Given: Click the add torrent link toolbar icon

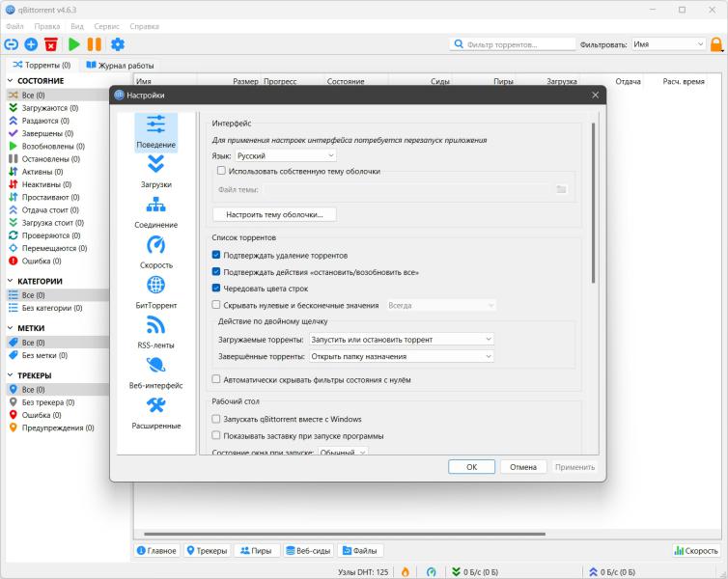Looking at the screenshot, I should pyautogui.click(x=12, y=44).
